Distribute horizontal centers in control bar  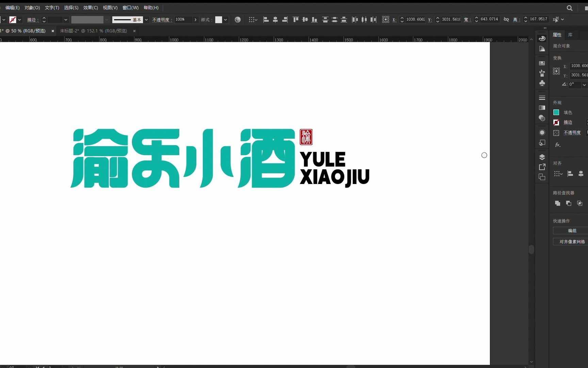[x=364, y=20]
